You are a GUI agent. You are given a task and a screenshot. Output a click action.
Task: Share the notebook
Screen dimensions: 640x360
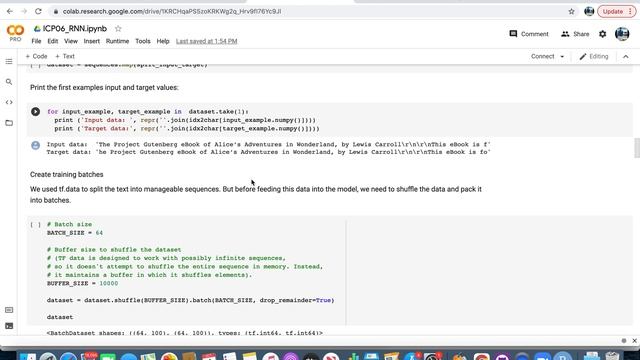click(575, 34)
